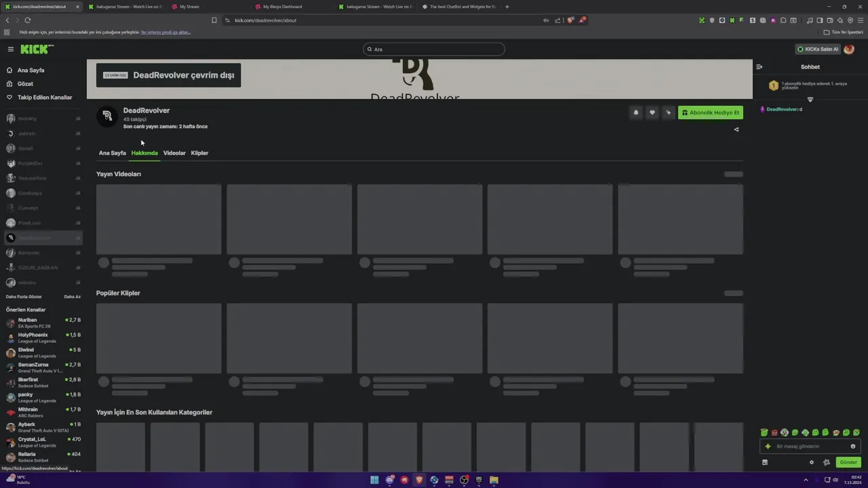Open the ilkerfirat recommended channel
Screen dimensions: 868x488
point(43,382)
